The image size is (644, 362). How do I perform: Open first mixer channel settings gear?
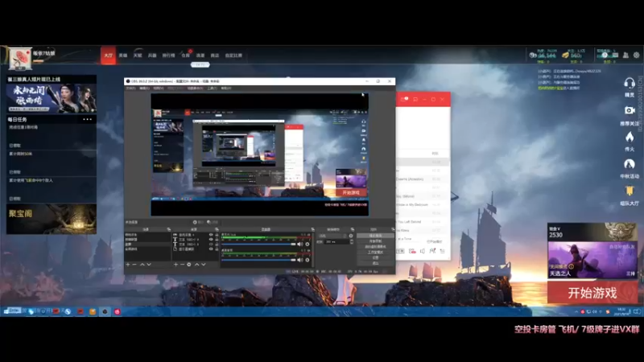[308, 245]
